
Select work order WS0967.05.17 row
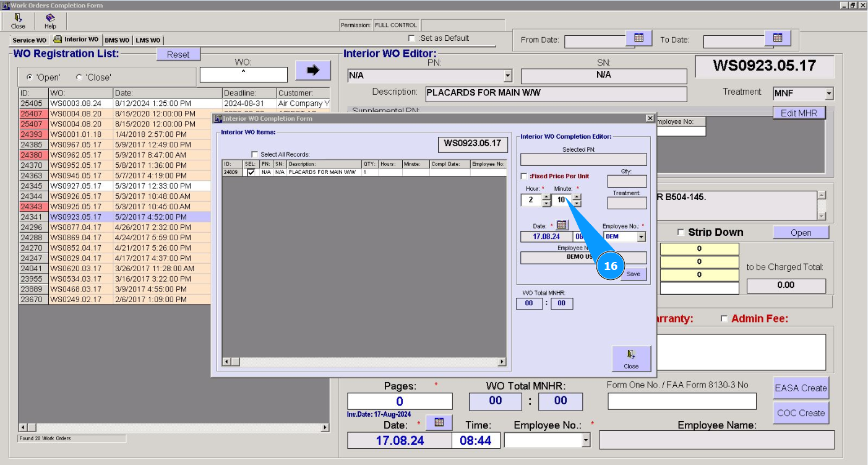tap(114, 145)
